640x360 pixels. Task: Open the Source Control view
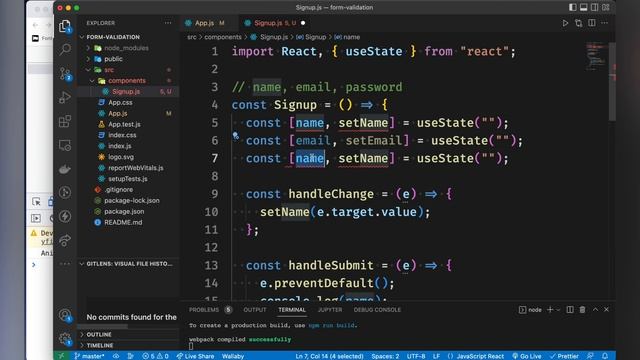(x=65, y=73)
